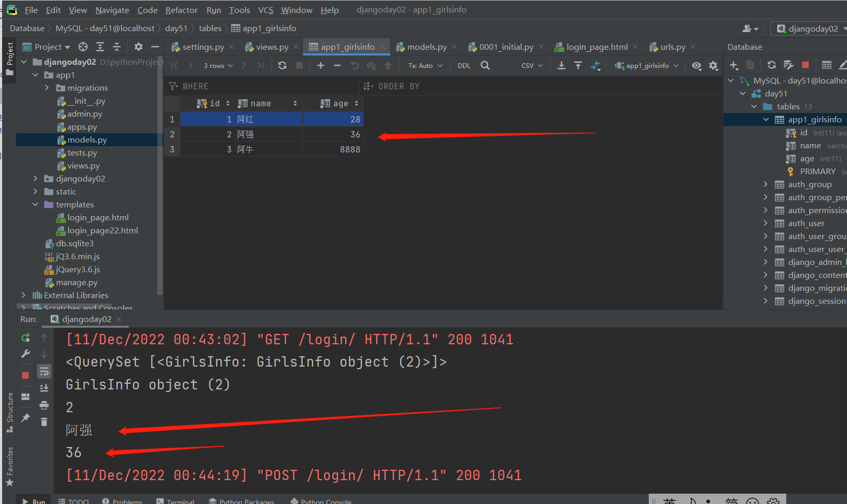Open the rows-per-page '3 rows' dropdown
This screenshot has height=504, width=847.
point(218,66)
